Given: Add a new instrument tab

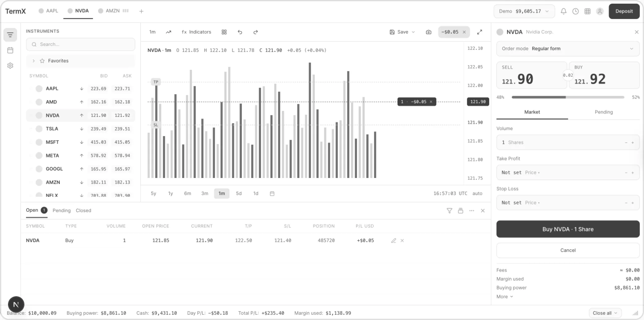Looking at the screenshot, I should tap(141, 11).
